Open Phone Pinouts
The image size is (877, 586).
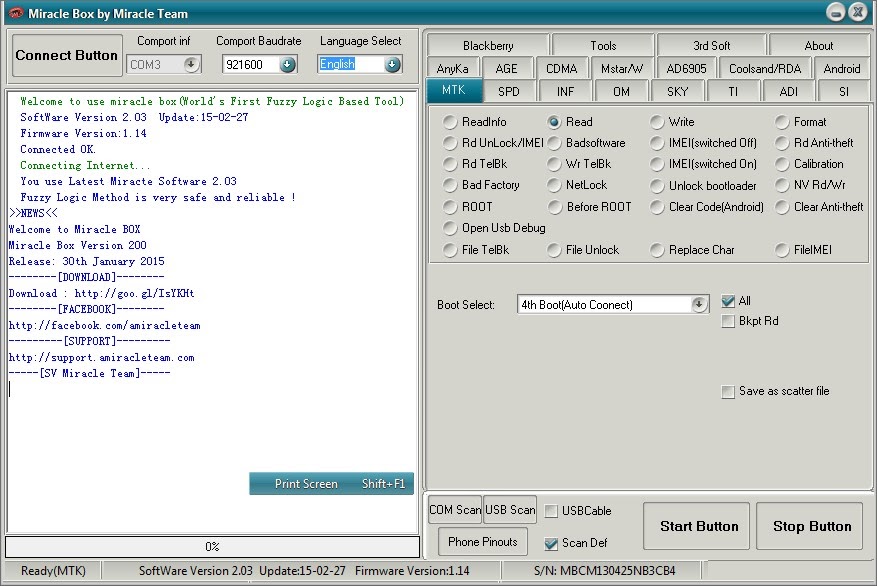tap(483, 541)
